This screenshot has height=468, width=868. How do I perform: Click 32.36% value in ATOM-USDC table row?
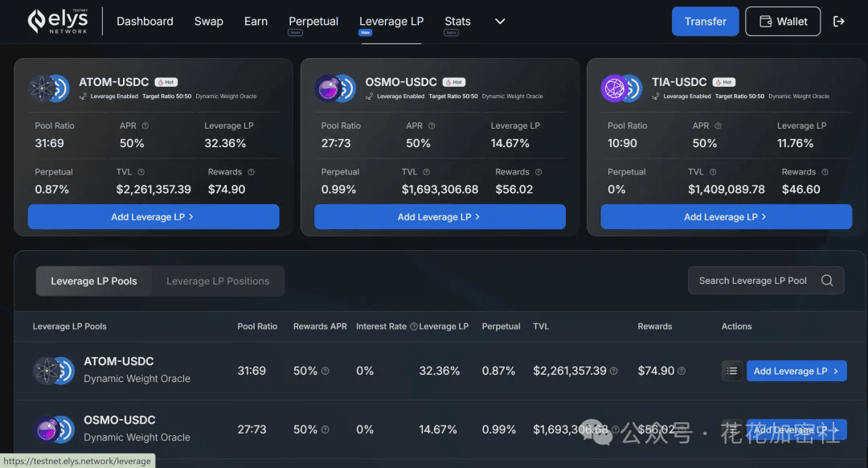439,371
